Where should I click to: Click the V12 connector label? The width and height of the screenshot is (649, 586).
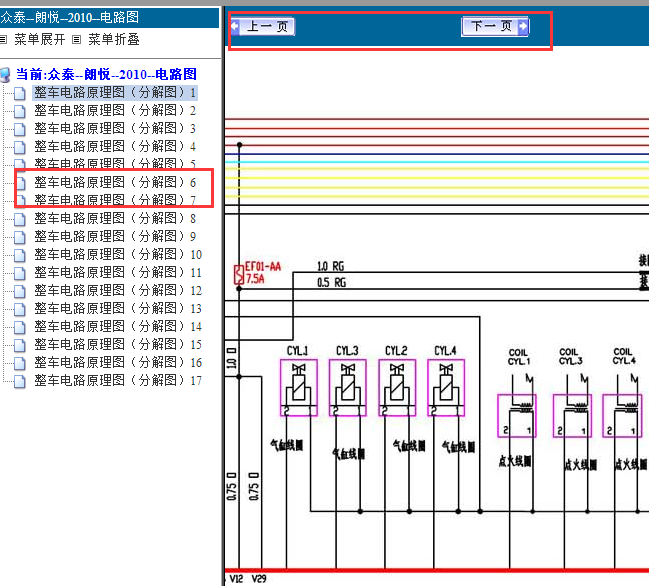pyautogui.click(x=236, y=579)
